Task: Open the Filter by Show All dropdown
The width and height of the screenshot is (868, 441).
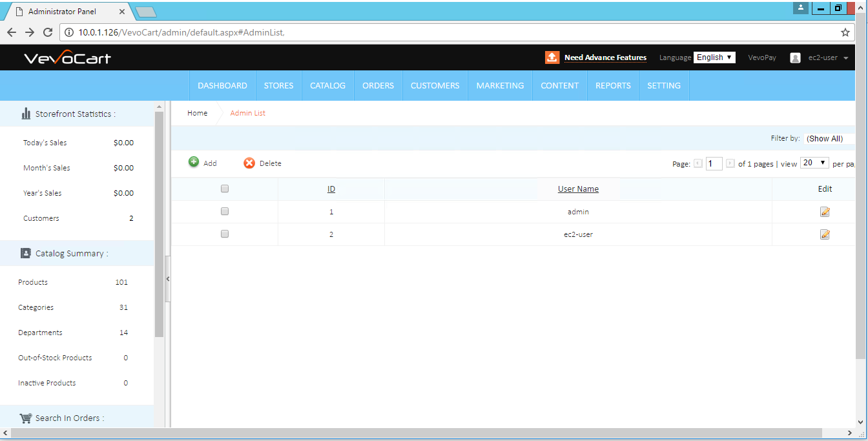Action: [x=829, y=139]
